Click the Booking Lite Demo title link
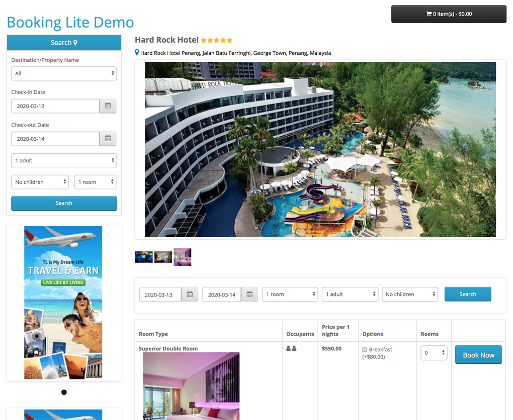The image size is (513, 420). 70,22
